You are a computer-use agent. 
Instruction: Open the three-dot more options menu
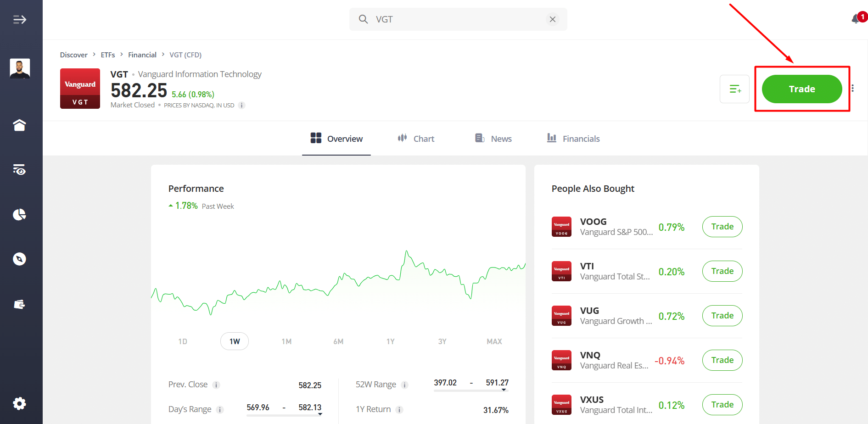pyautogui.click(x=852, y=88)
